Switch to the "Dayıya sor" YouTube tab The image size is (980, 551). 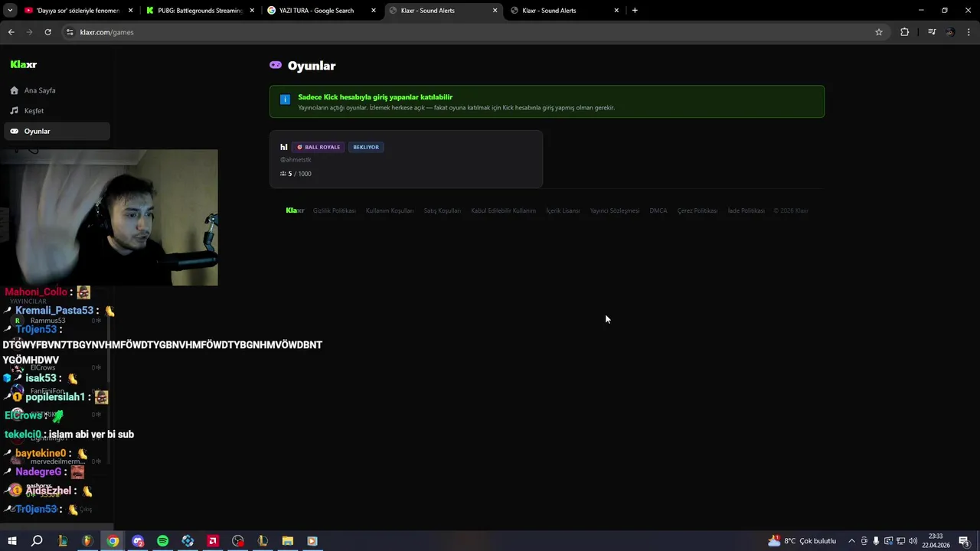(79, 11)
